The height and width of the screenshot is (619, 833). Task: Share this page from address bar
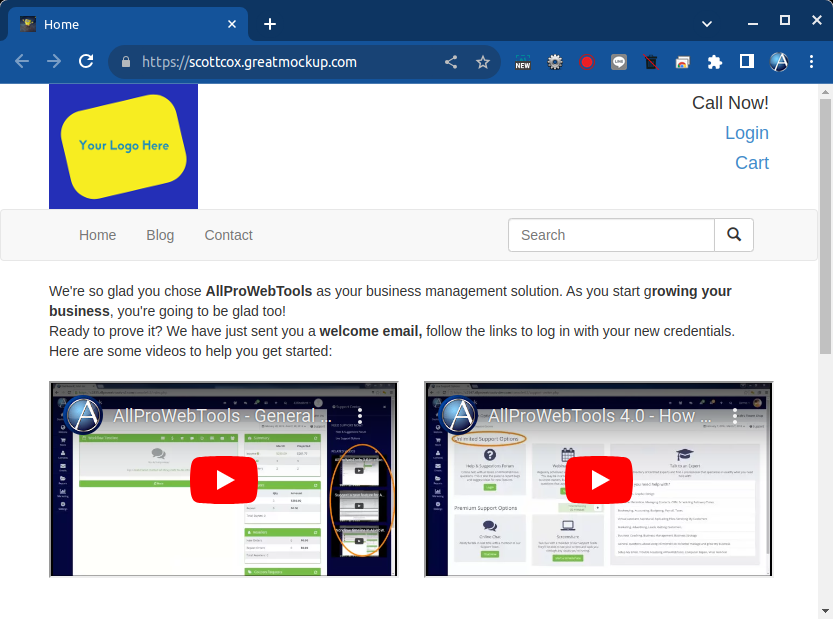(x=451, y=62)
